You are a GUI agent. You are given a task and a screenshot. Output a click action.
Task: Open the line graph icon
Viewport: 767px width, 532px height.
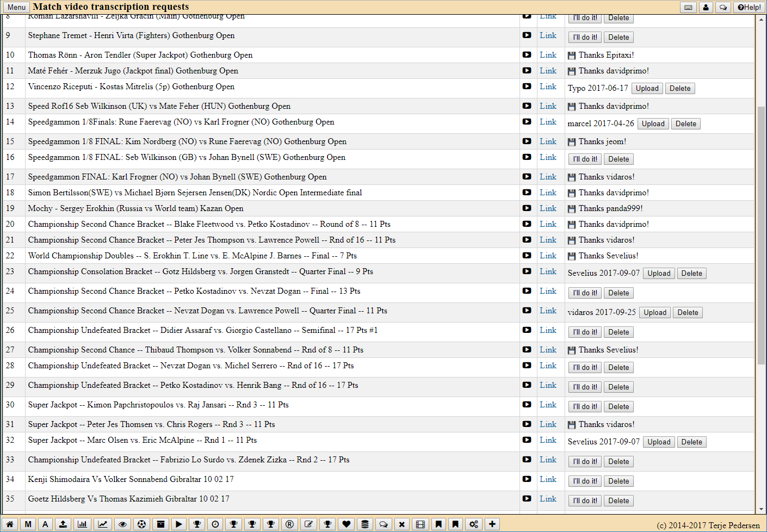point(102,524)
